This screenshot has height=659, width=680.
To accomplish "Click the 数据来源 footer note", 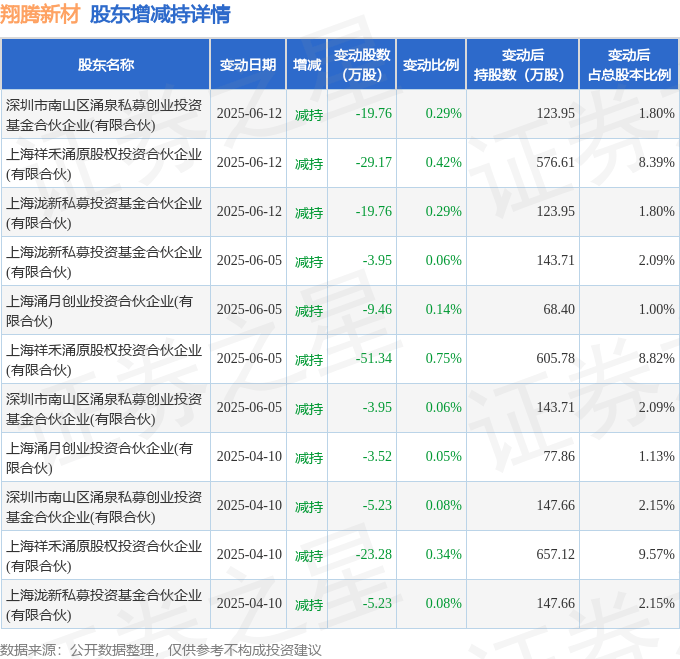I will click(x=160, y=650).
